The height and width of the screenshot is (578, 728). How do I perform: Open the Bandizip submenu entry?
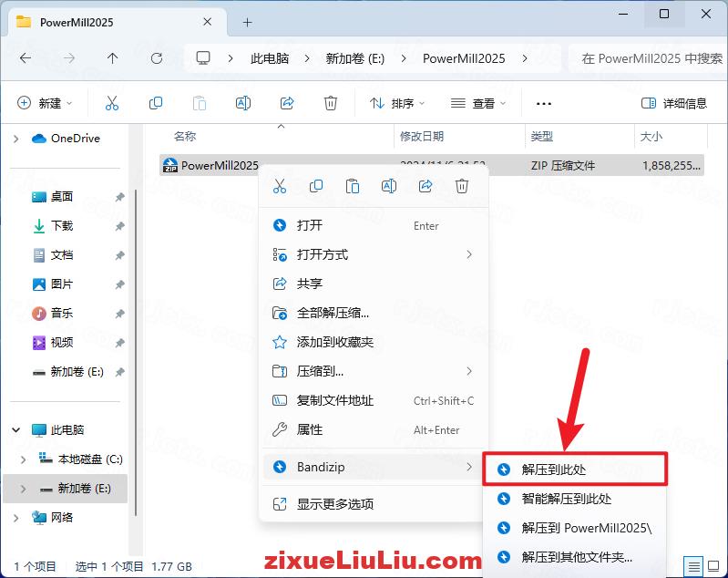(373, 467)
